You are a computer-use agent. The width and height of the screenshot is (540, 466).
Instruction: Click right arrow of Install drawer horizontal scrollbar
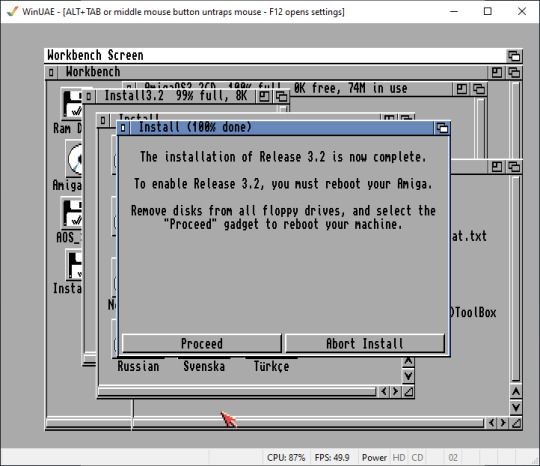[395, 392]
